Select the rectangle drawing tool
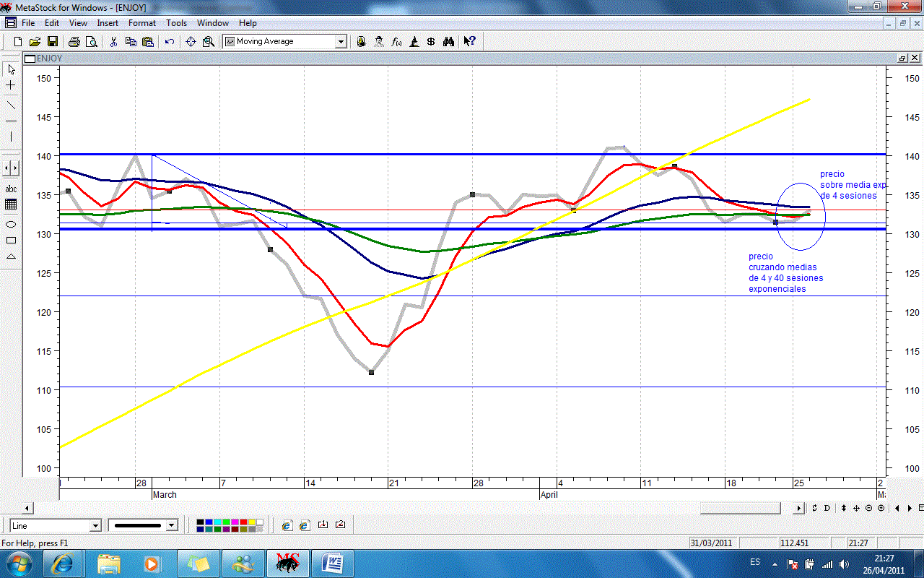 click(x=11, y=240)
